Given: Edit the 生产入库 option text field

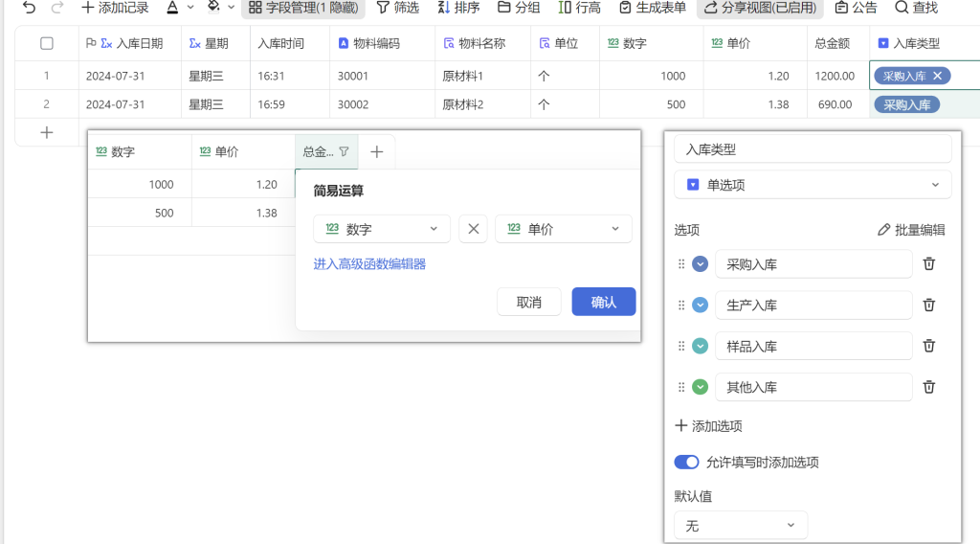Looking at the screenshot, I should tap(813, 306).
